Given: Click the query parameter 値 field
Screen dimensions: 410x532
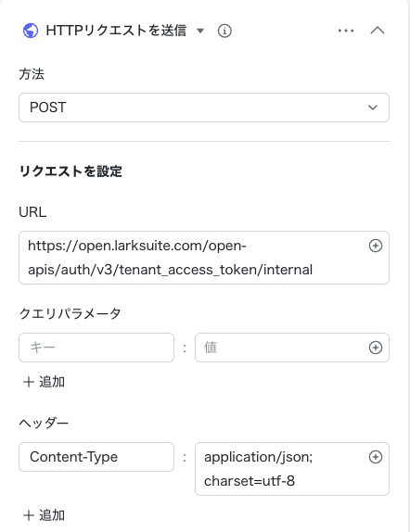Looking at the screenshot, I should click(292, 348).
